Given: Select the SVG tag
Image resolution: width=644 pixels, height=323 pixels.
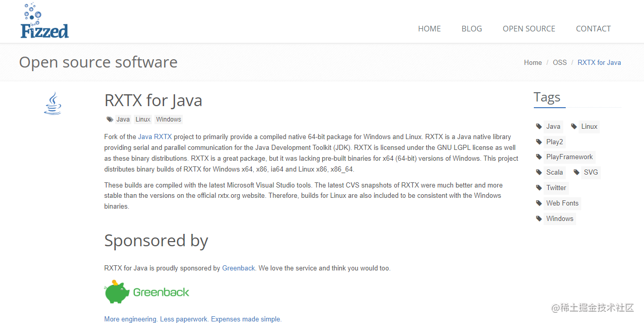Looking at the screenshot, I should 591,172.
